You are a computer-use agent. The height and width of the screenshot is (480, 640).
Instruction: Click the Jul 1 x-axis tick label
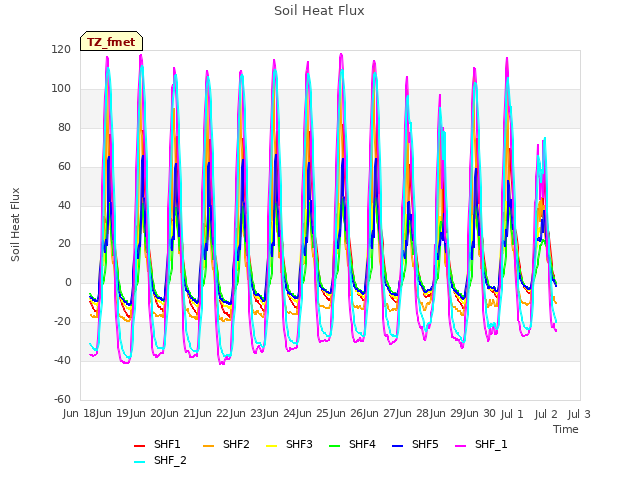(x=512, y=414)
